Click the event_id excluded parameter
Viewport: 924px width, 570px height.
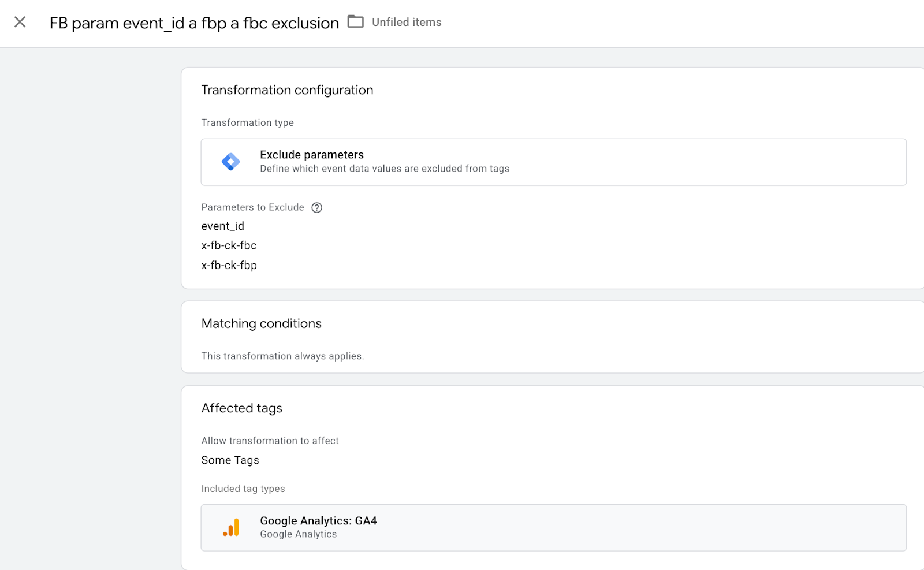click(223, 226)
